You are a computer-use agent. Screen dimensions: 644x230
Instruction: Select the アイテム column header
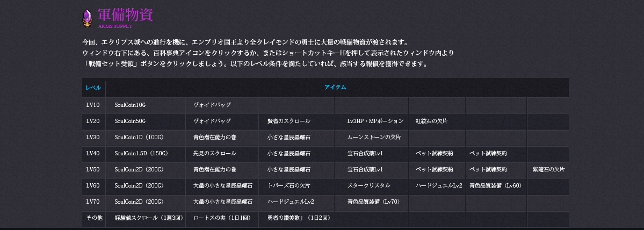335,88
